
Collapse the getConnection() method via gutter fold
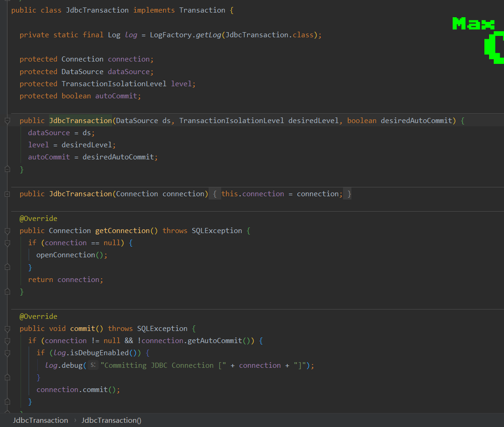[7, 231]
